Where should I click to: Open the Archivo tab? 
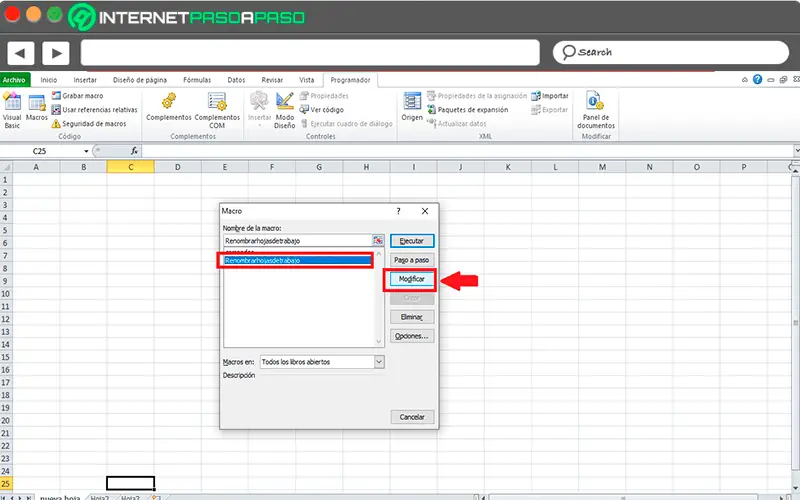[14, 80]
